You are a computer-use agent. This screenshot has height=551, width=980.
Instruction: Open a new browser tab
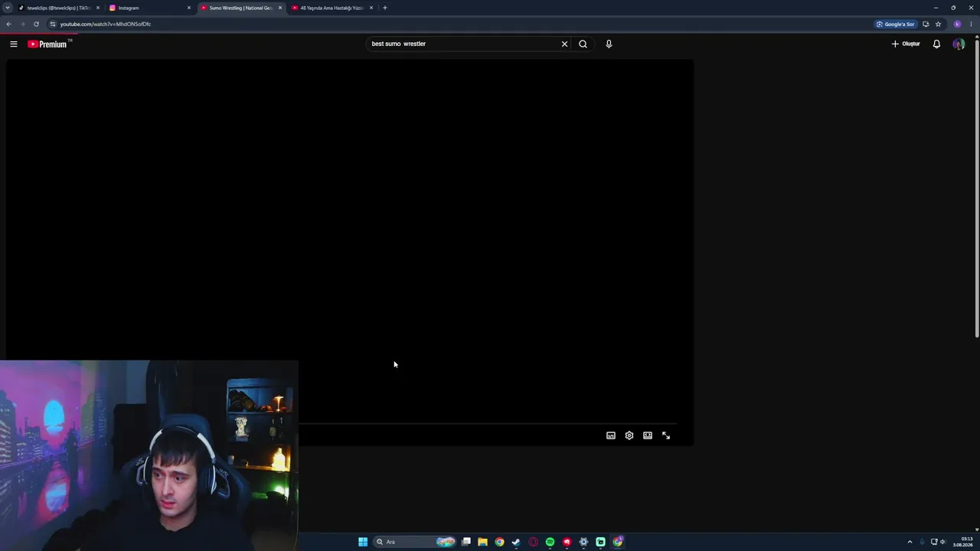click(385, 8)
